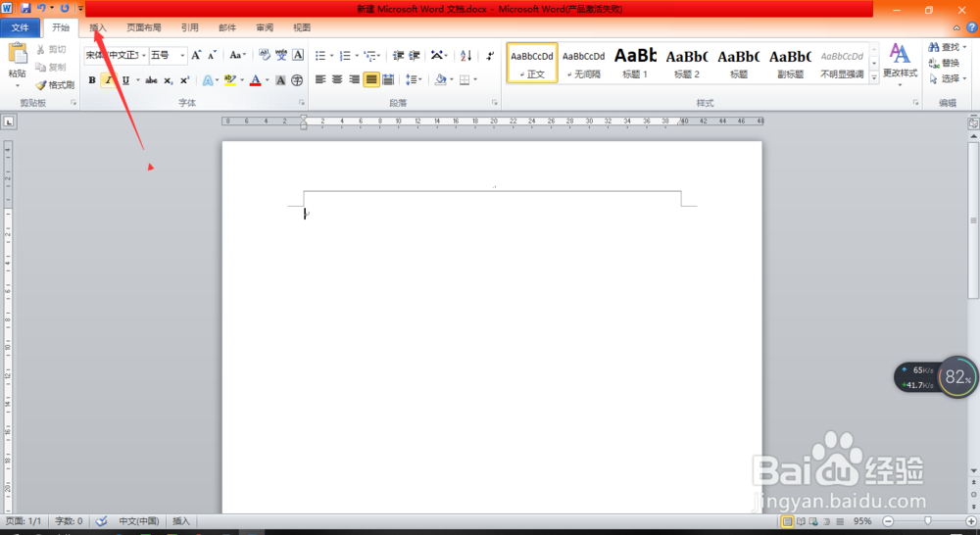Expand the Styles gallery More arrow

(x=874, y=76)
